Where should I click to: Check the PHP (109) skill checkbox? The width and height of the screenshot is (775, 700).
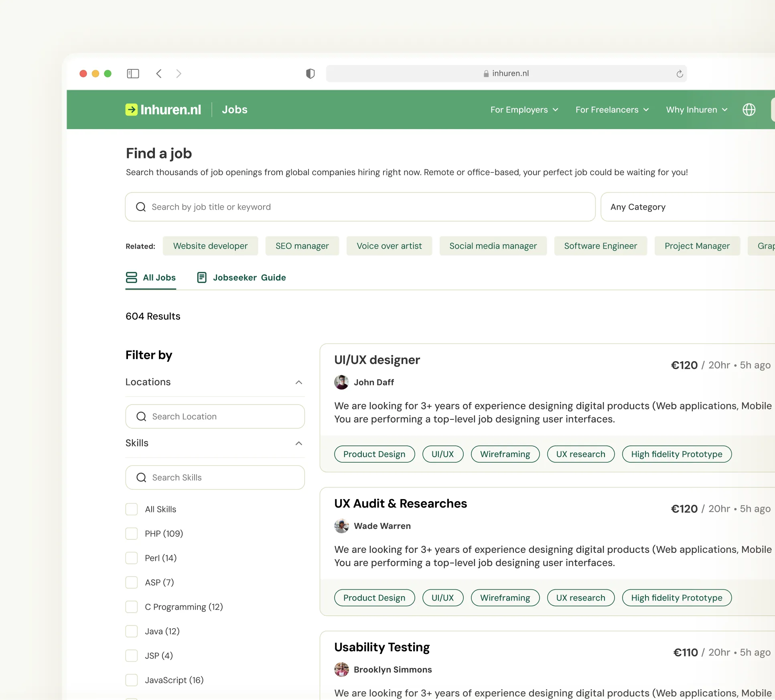click(x=132, y=533)
